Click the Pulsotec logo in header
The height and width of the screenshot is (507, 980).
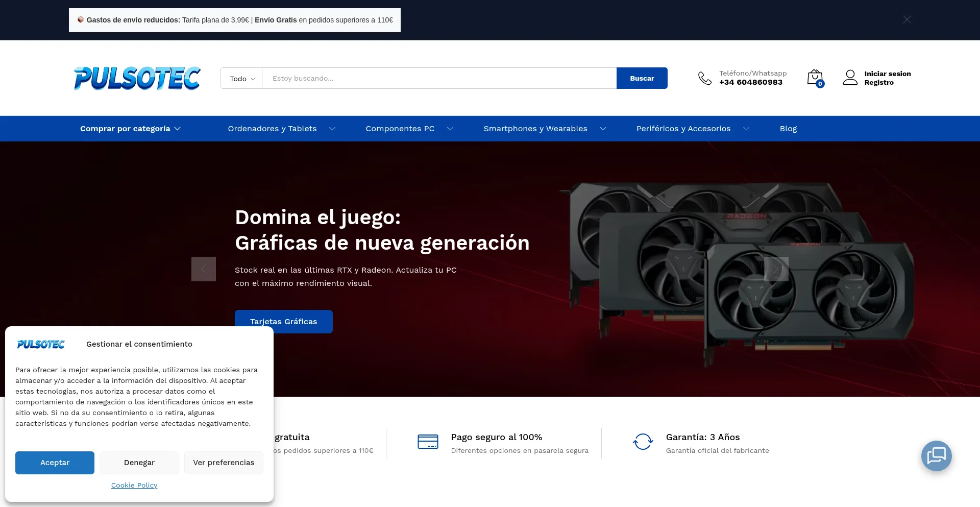pos(137,78)
